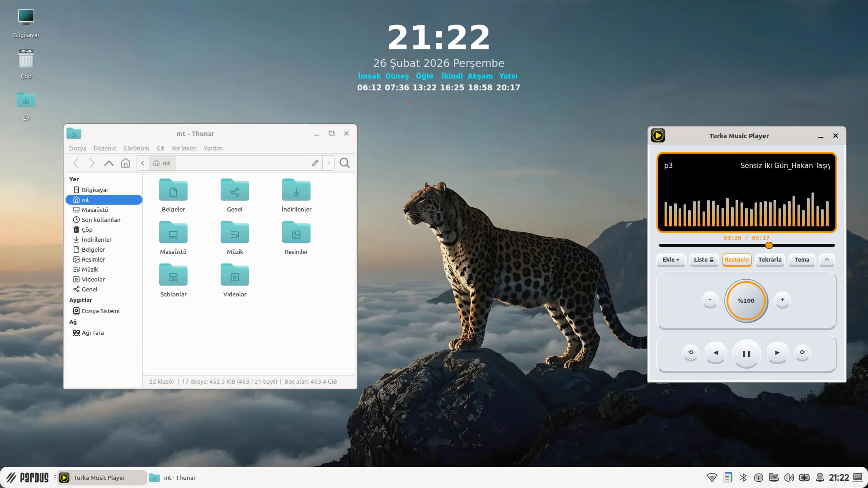
Task: Open the Görünüm menu
Action: tap(136, 148)
